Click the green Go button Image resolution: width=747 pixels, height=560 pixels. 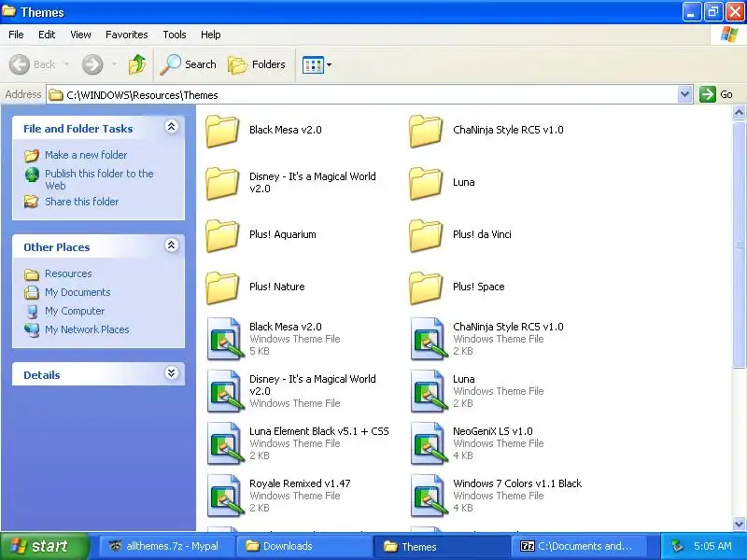715,94
